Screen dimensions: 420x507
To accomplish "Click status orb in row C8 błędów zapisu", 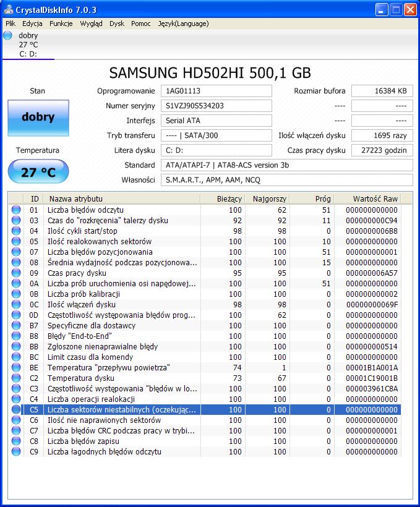I will tap(16, 441).
